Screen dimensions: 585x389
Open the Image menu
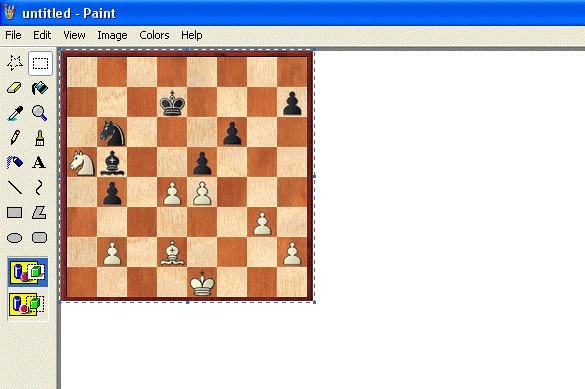112,35
